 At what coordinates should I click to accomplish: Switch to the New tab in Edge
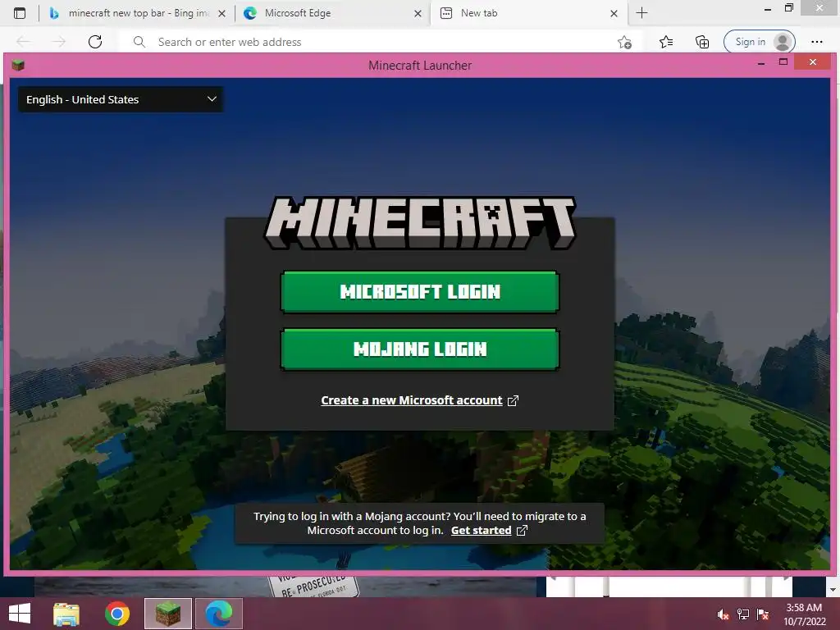tap(529, 13)
